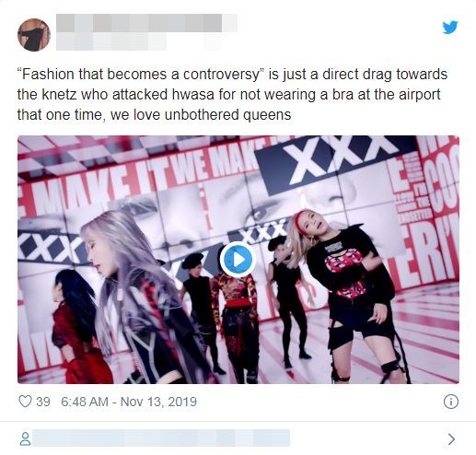Screen dimensions: 476x455
Task: Click the words 'unbothered queens' in the tweet
Action: click(227, 115)
